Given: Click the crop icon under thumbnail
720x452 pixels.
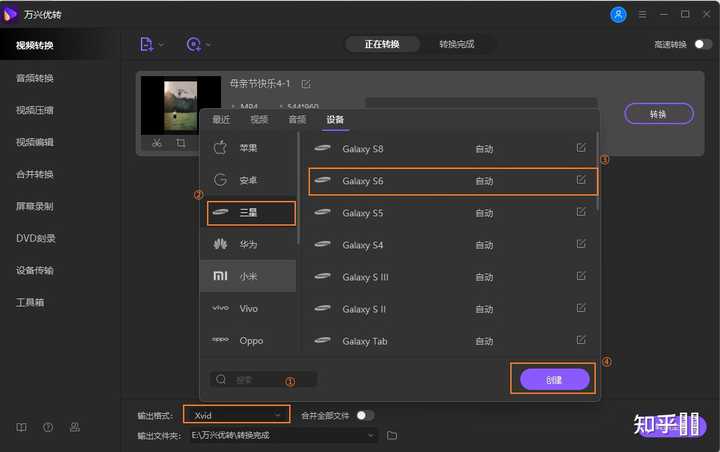Looking at the screenshot, I should click(181, 143).
